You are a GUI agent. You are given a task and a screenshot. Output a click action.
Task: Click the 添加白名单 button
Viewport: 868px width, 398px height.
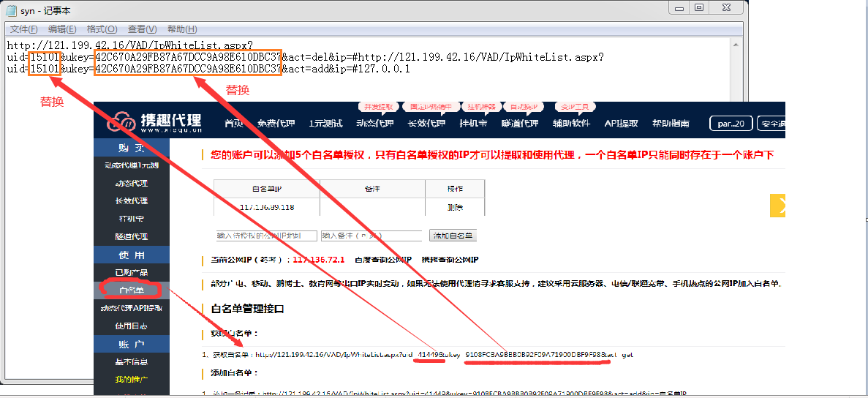(x=453, y=236)
